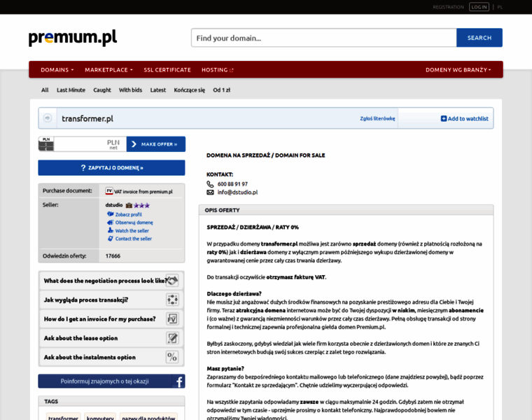Image resolution: width=532 pixels, height=420 pixels.
Task: Click the Obserwuj domenę icon
Action: pyautogui.click(x=111, y=222)
